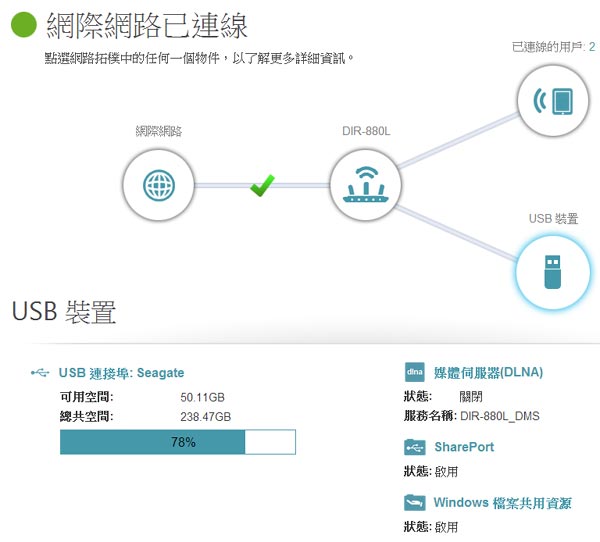
Task: Click the dlna media server icon
Action: [x=415, y=372]
